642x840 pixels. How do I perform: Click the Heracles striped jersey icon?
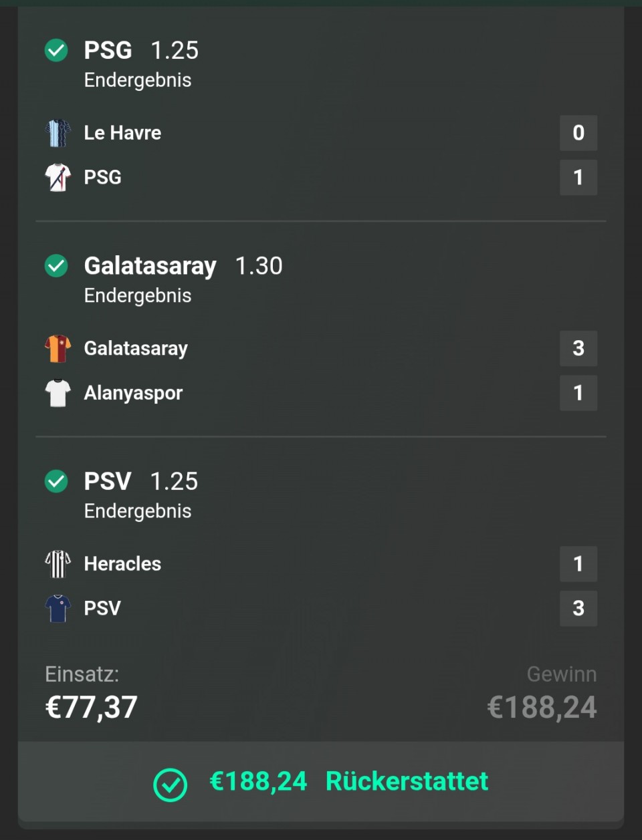click(58, 564)
